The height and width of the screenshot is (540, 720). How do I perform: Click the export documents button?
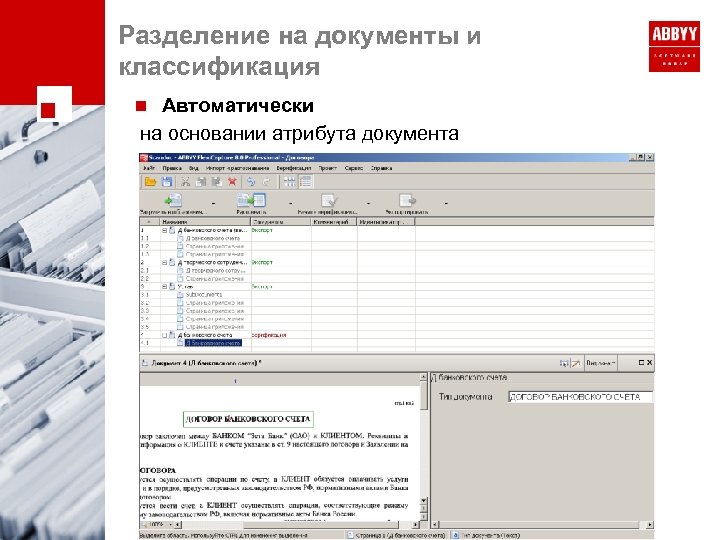click(407, 204)
